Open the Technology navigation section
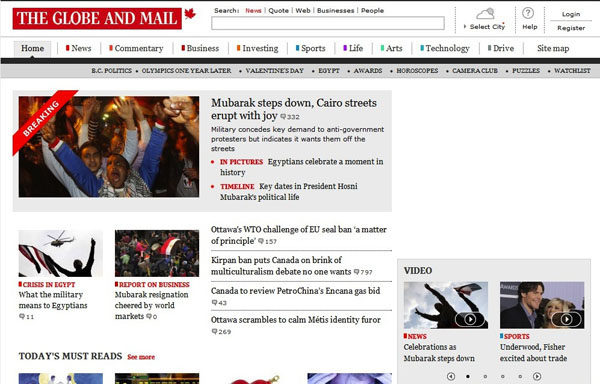 pyautogui.click(x=445, y=48)
